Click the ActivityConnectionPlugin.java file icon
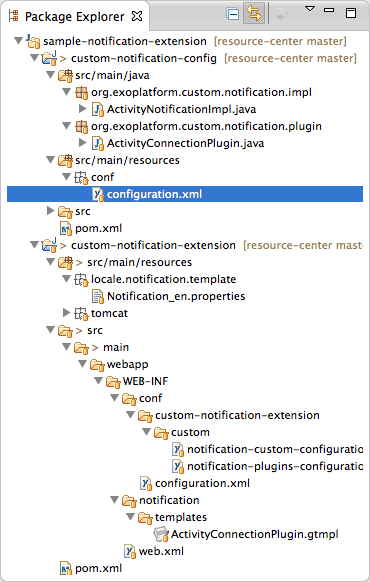Screen dimensions: 370x582 (x=98, y=143)
